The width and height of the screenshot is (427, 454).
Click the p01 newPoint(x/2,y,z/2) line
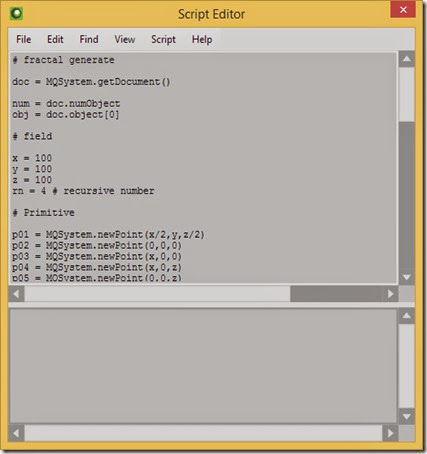(x=108, y=234)
